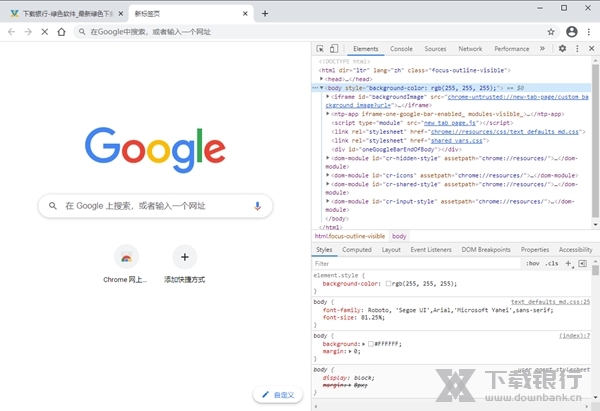Image resolution: width=600 pixels, height=411 pixels.
Task: Toggle the DevTools device toolbar
Action: 334,49
